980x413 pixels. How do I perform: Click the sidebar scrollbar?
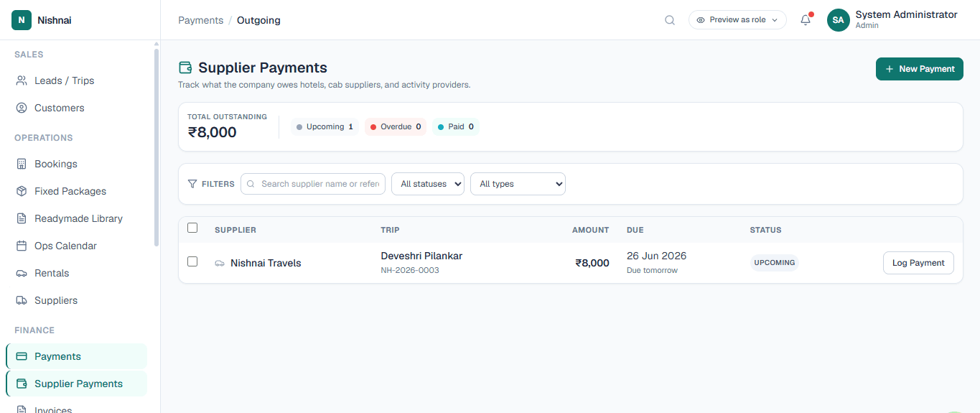coord(157,147)
